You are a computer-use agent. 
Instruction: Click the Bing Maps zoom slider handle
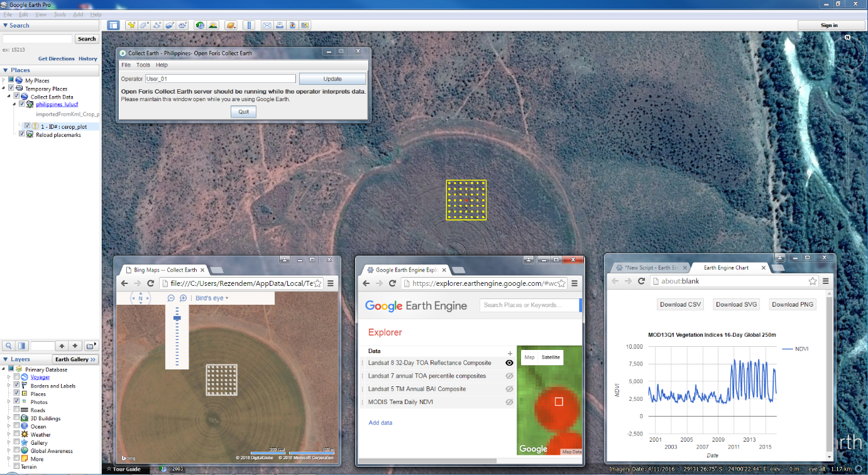[x=177, y=318]
